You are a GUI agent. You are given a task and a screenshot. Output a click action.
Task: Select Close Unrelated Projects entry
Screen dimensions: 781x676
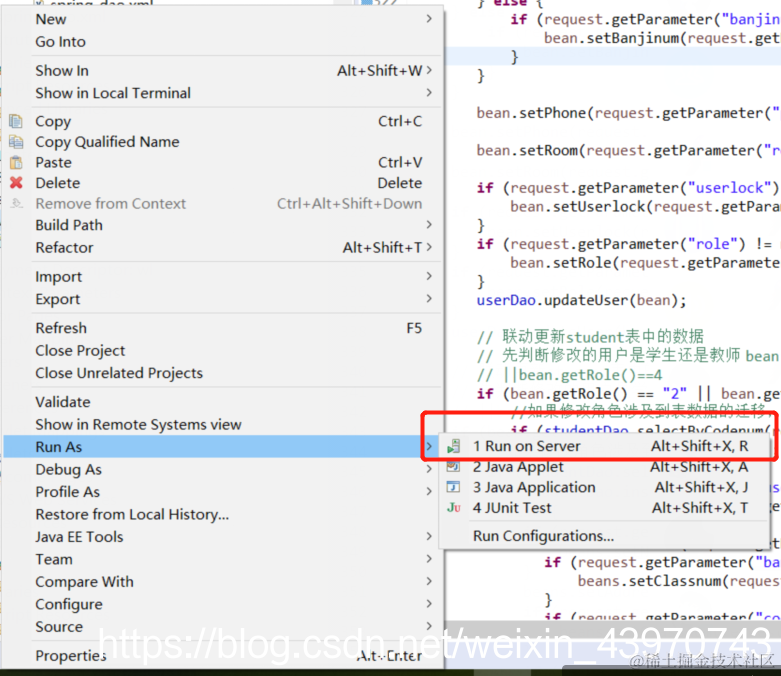point(222,373)
